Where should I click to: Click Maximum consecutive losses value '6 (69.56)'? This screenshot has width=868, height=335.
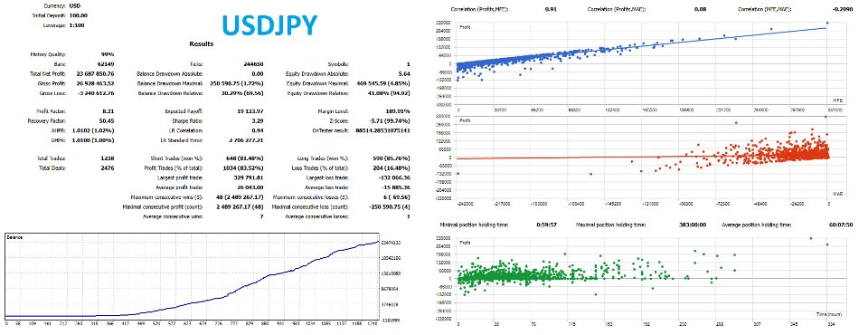[x=396, y=196]
